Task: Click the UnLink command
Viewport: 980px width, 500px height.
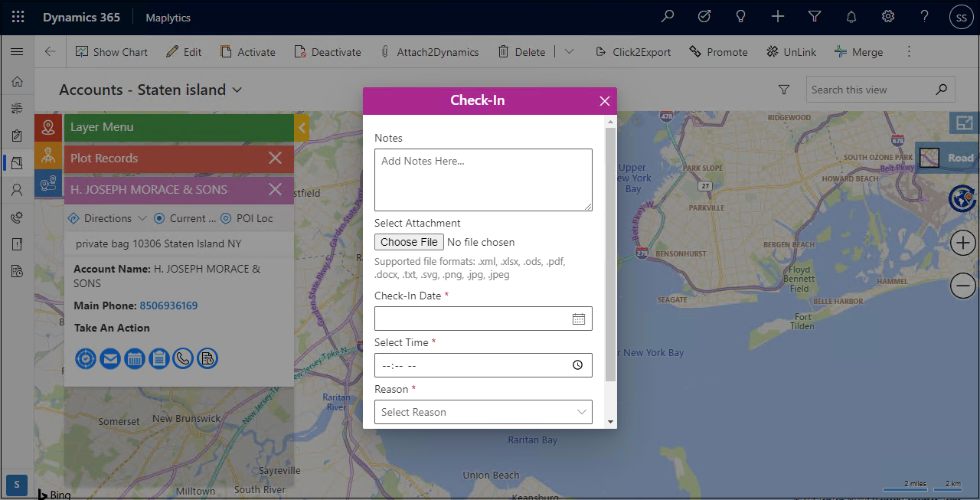Action: (791, 52)
